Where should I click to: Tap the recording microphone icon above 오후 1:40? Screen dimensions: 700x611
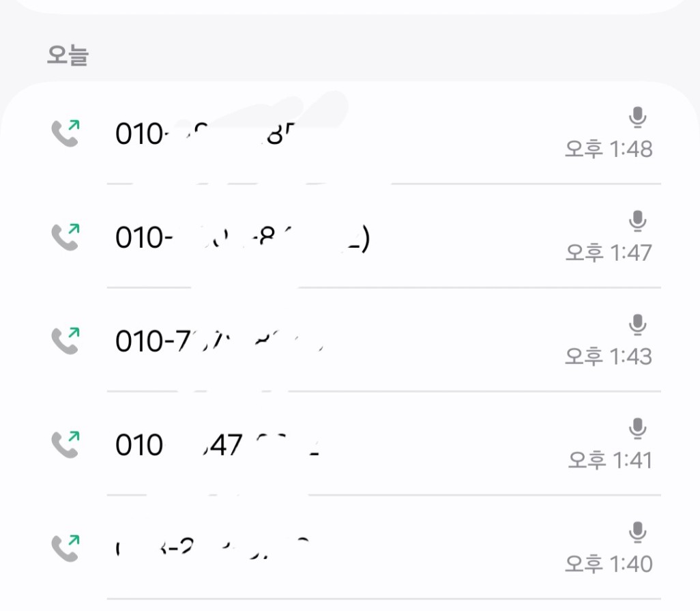637,532
